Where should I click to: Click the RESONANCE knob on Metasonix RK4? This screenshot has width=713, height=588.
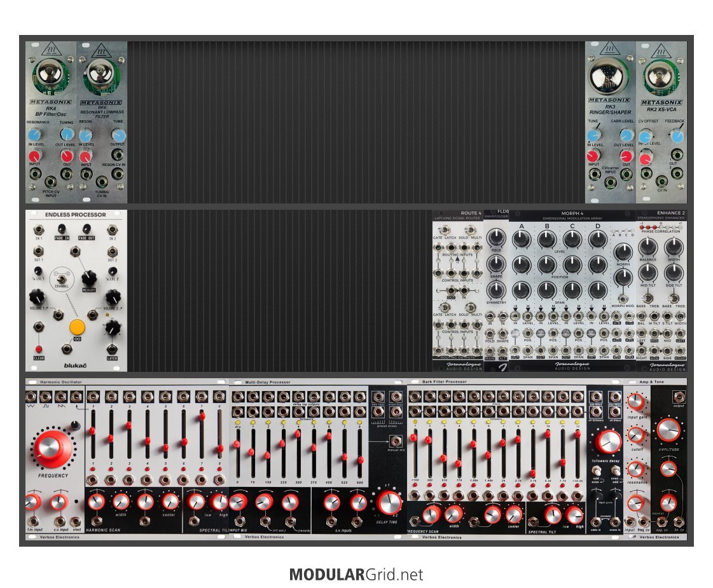[34, 135]
